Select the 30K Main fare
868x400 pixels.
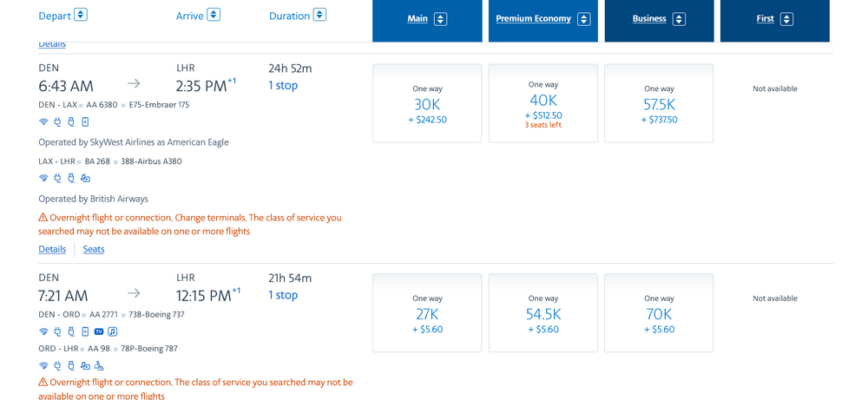coord(427,103)
